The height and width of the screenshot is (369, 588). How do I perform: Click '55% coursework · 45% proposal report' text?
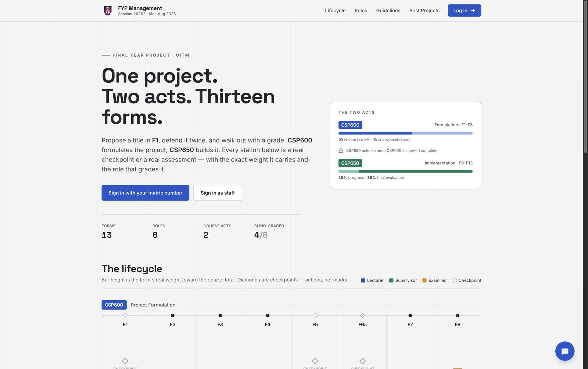click(374, 139)
